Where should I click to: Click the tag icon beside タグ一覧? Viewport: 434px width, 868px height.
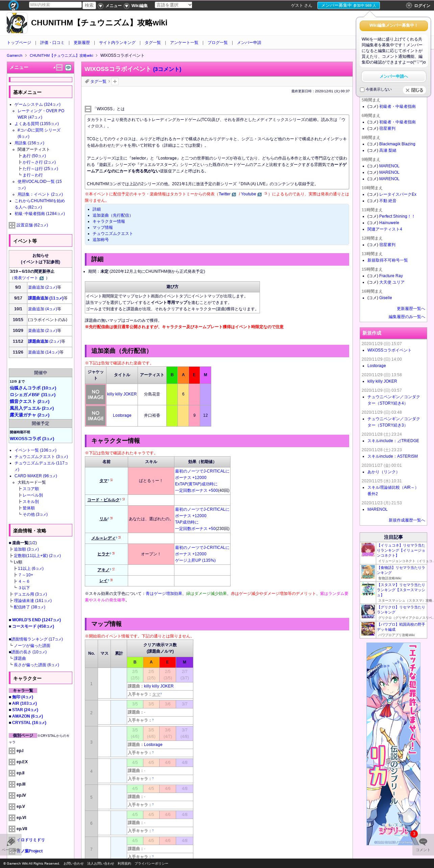(x=87, y=81)
